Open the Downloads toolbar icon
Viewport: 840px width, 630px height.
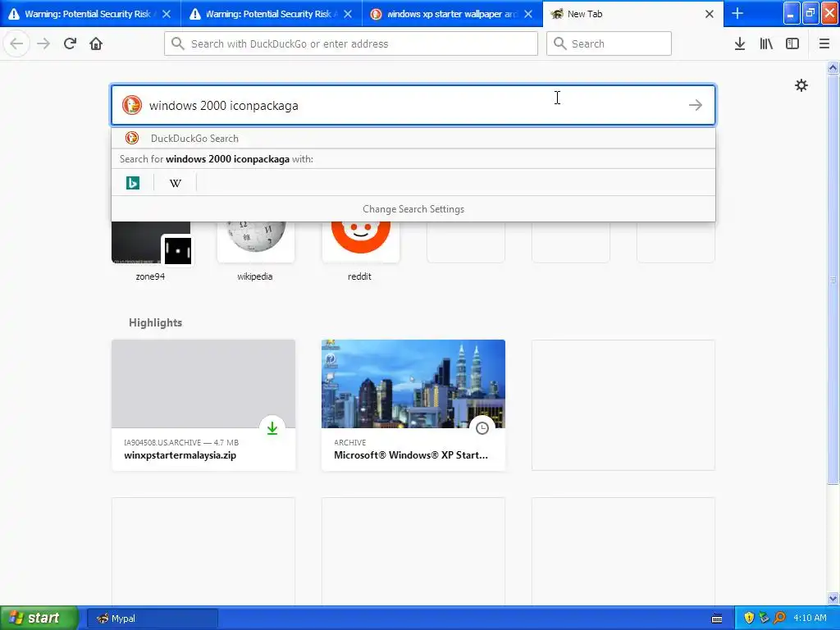(740, 43)
